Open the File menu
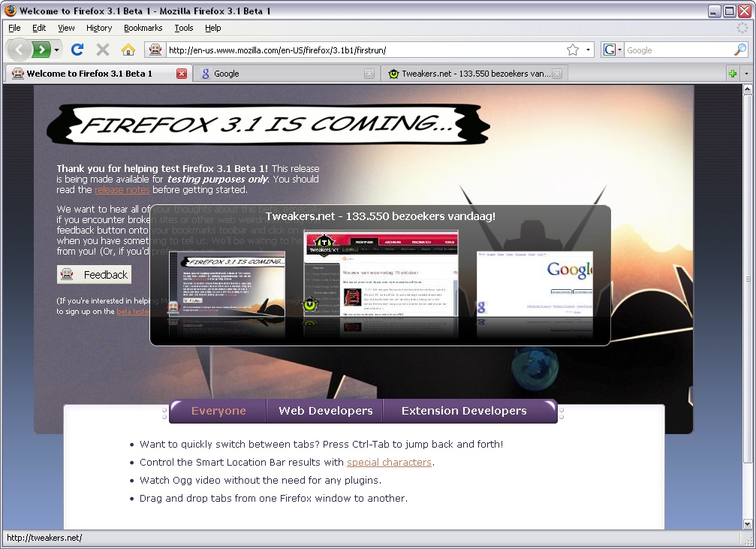This screenshot has height=549, width=756. coord(14,28)
